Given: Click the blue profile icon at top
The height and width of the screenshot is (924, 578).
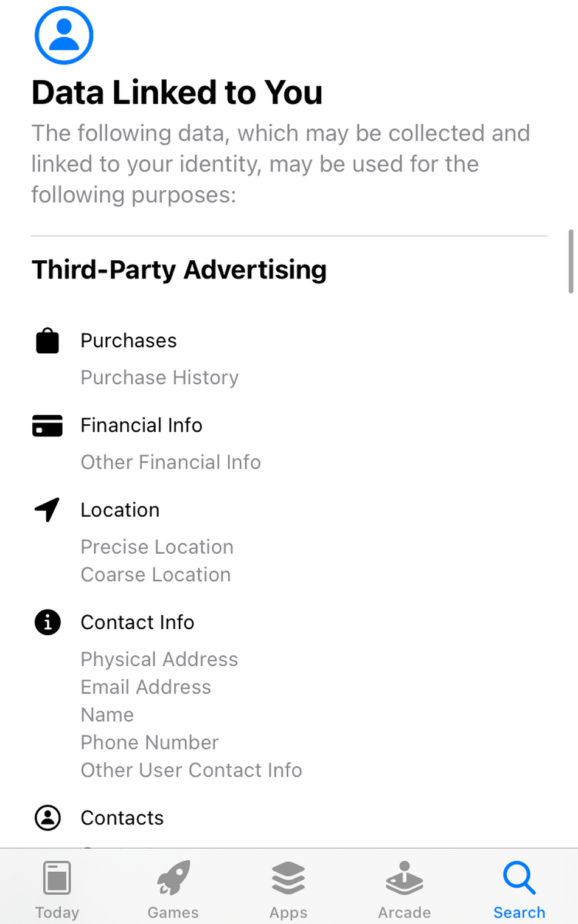Looking at the screenshot, I should [64, 35].
